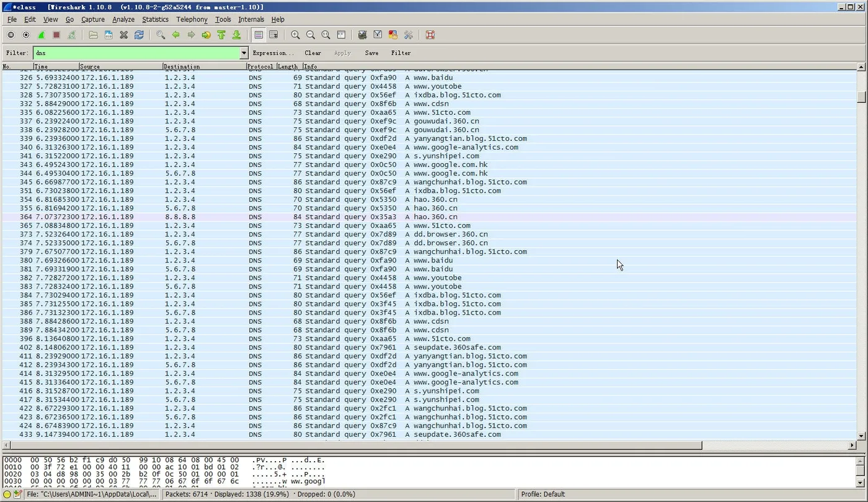The width and height of the screenshot is (868, 502).
Task: Go back in packet history arrow
Action: click(176, 35)
